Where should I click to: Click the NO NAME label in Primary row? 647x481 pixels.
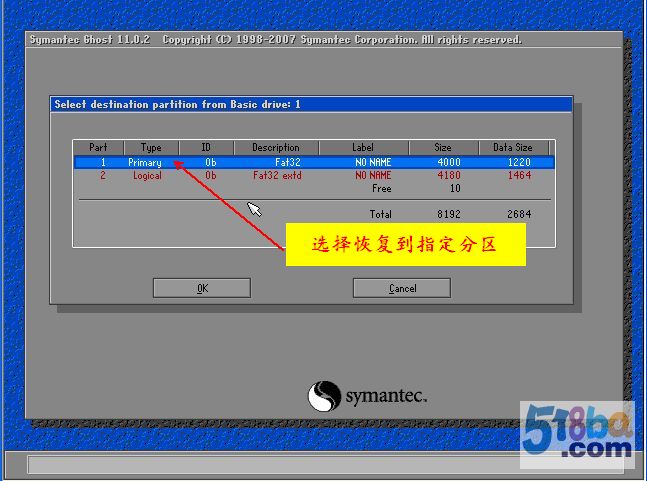point(373,162)
